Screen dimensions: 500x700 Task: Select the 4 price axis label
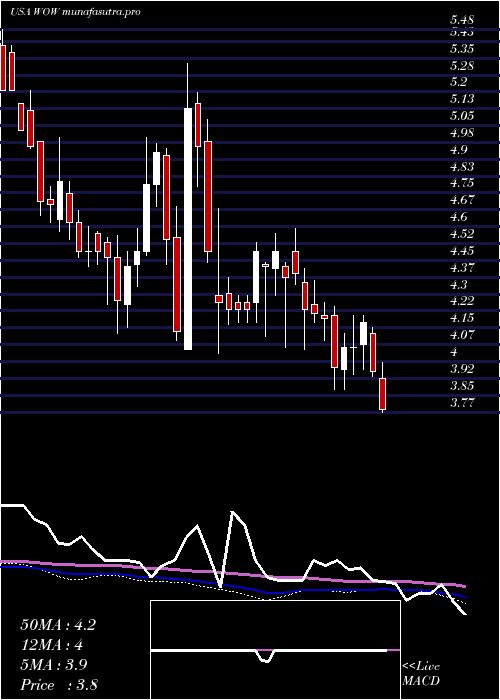[x=454, y=352]
